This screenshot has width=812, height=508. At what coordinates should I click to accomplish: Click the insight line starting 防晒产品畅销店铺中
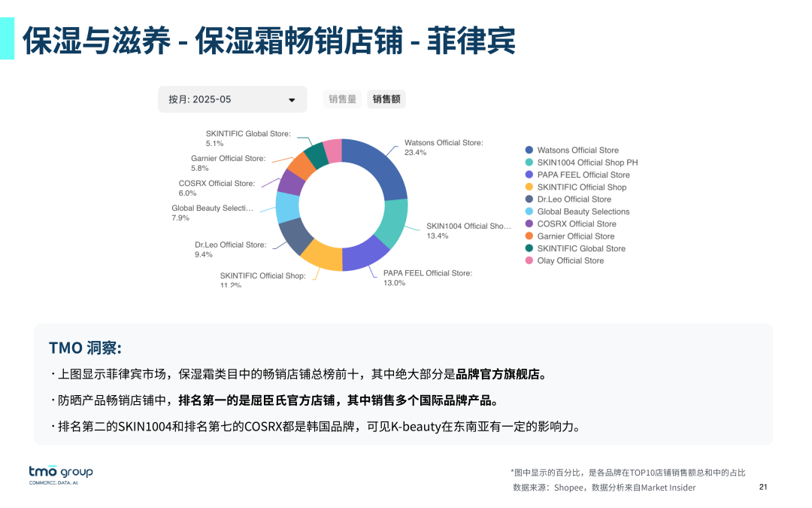coord(275,400)
